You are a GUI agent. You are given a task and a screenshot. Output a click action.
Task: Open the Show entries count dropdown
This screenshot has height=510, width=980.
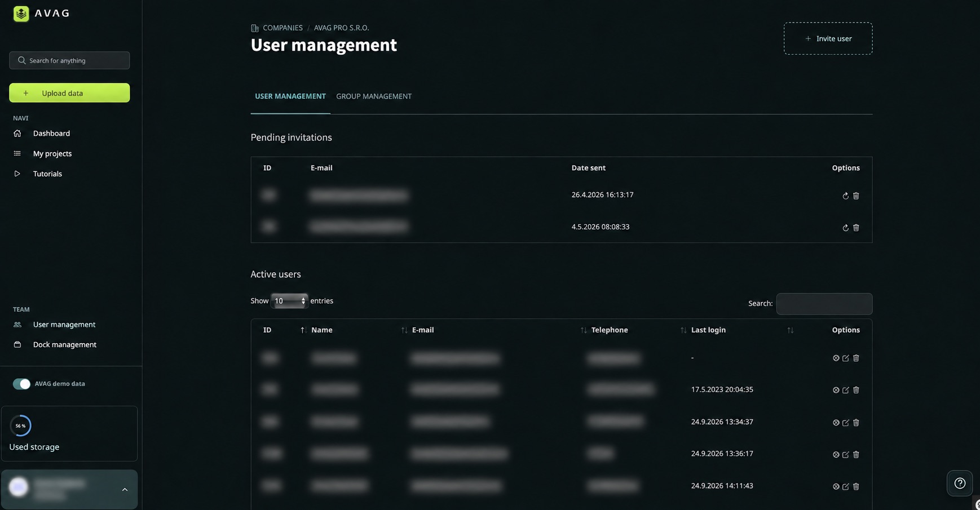tap(289, 301)
